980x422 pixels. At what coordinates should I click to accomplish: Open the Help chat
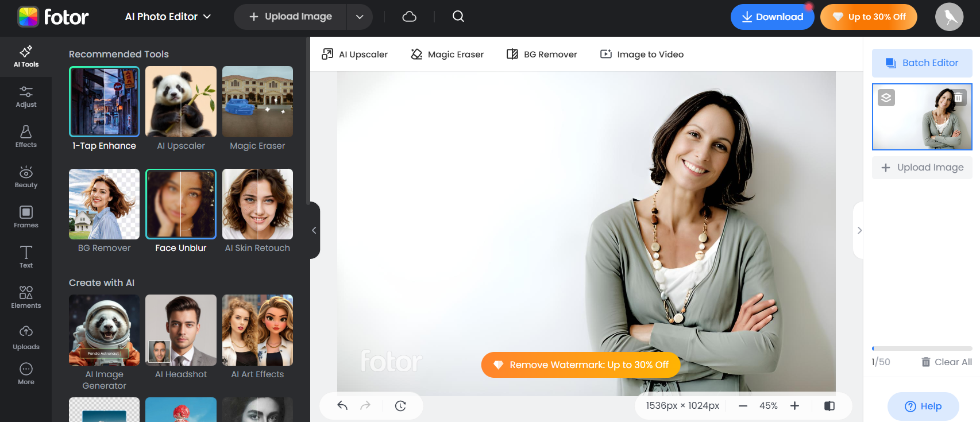(923, 406)
